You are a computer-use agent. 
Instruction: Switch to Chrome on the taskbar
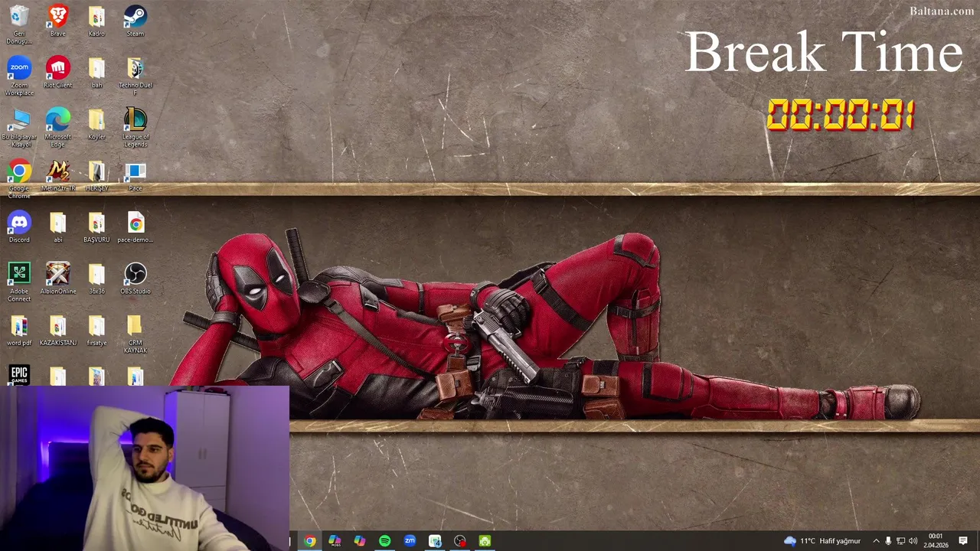[x=309, y=541]
